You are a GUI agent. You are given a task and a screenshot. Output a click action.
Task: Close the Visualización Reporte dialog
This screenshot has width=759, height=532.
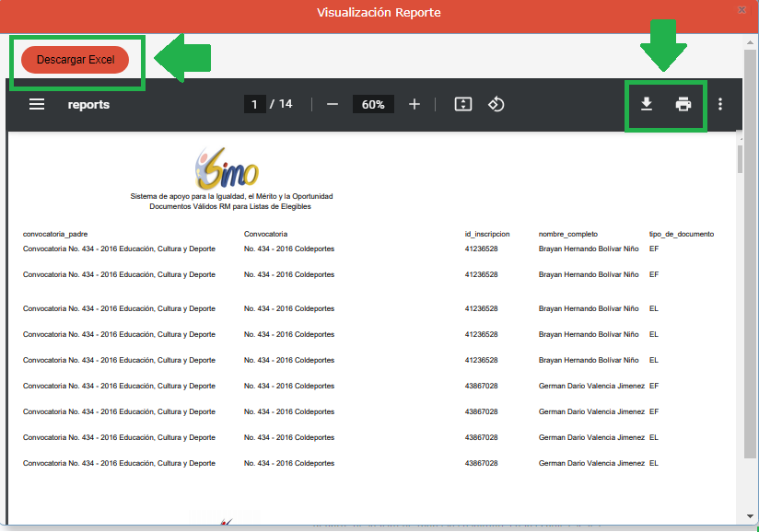coord(742,9)
